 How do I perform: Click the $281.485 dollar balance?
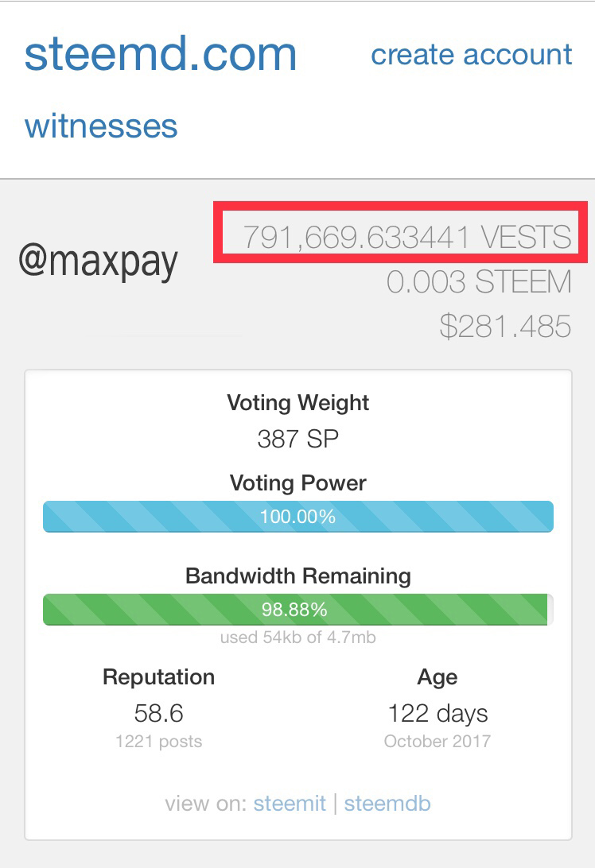tap(505, 326)
